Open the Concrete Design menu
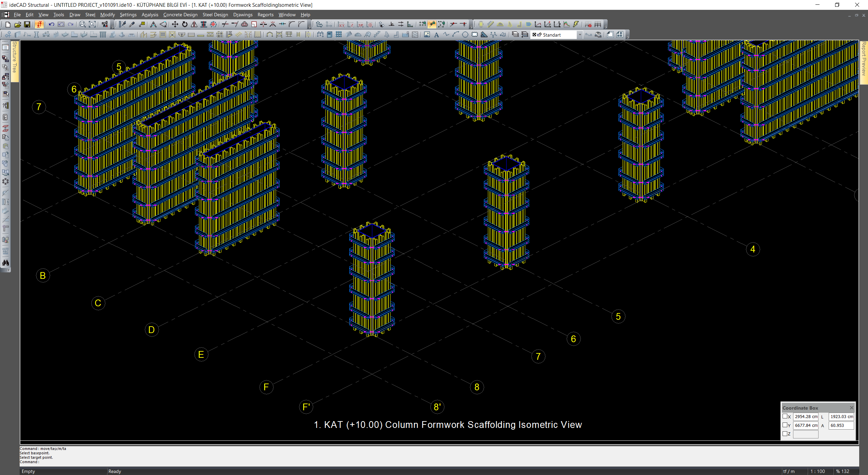868x475 pixels. click(180, 15)
